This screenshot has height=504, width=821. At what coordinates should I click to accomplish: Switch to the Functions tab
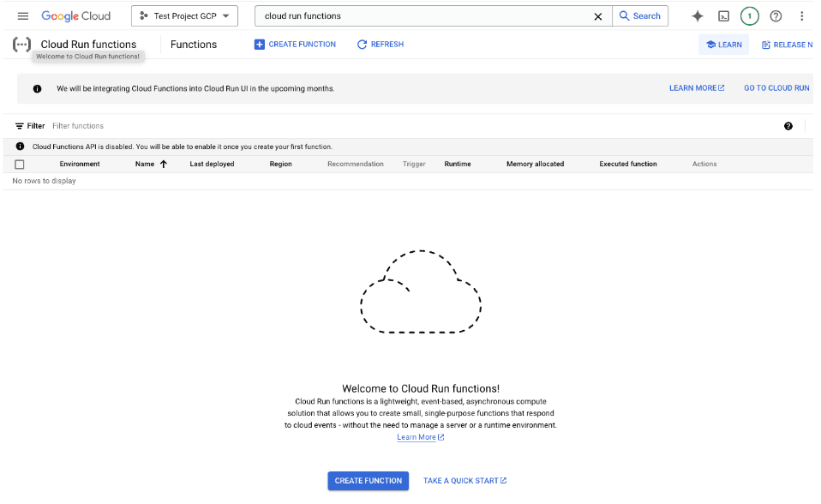tap(193, 44)
